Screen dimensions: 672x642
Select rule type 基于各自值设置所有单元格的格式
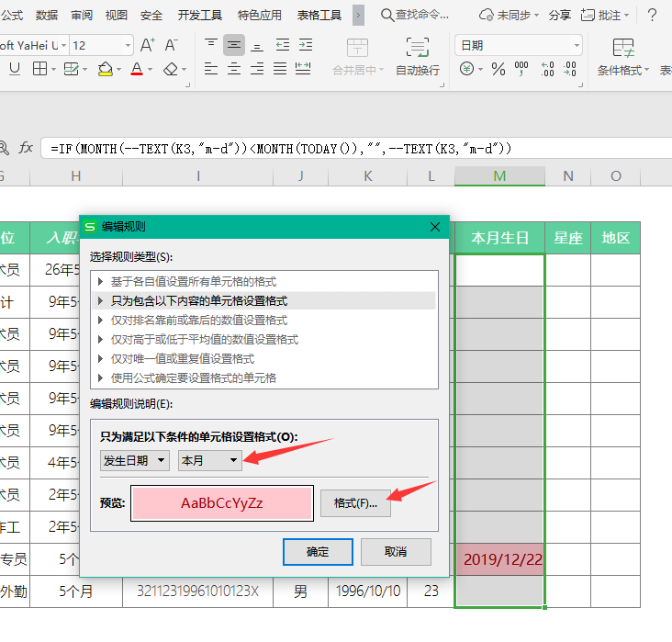(264, 282)
